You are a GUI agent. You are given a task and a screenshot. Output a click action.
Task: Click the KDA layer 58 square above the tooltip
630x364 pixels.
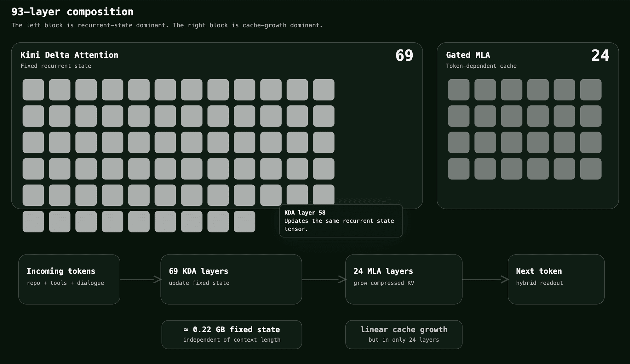271,195
